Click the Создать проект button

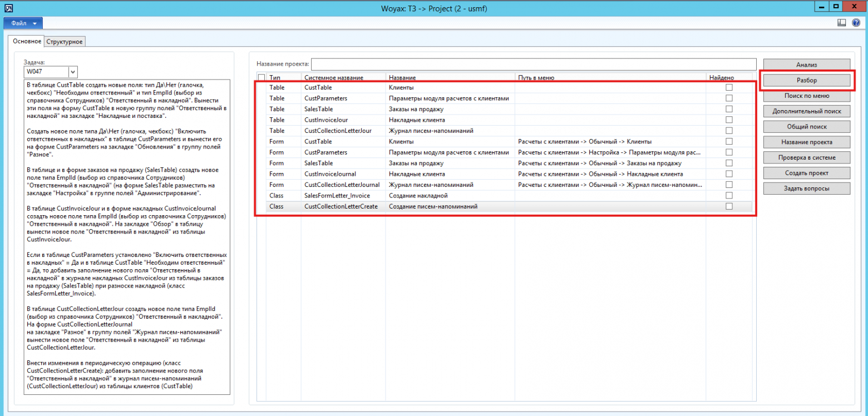[x=806, y=173]
